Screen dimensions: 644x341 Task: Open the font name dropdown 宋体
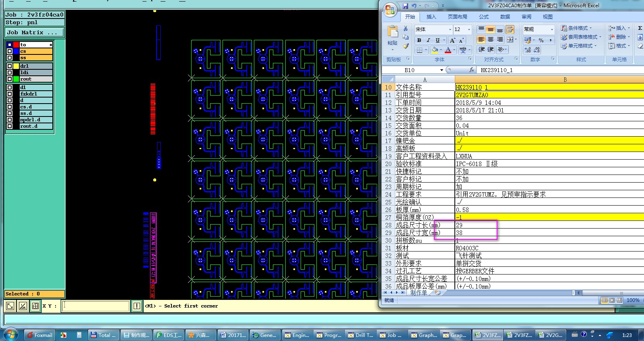[450, 29]
